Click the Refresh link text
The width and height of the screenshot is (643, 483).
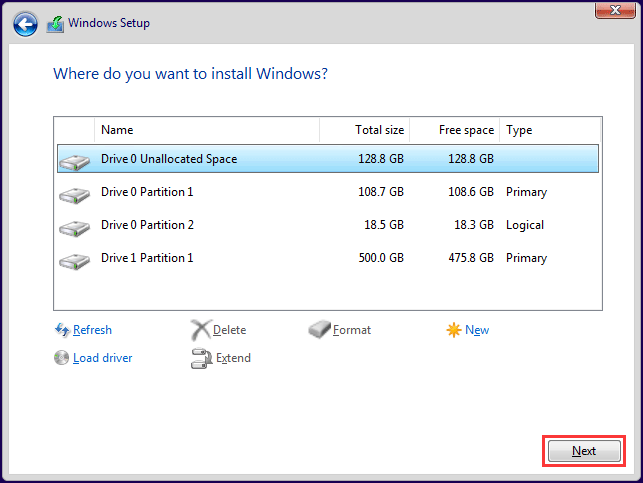[92, 330]
